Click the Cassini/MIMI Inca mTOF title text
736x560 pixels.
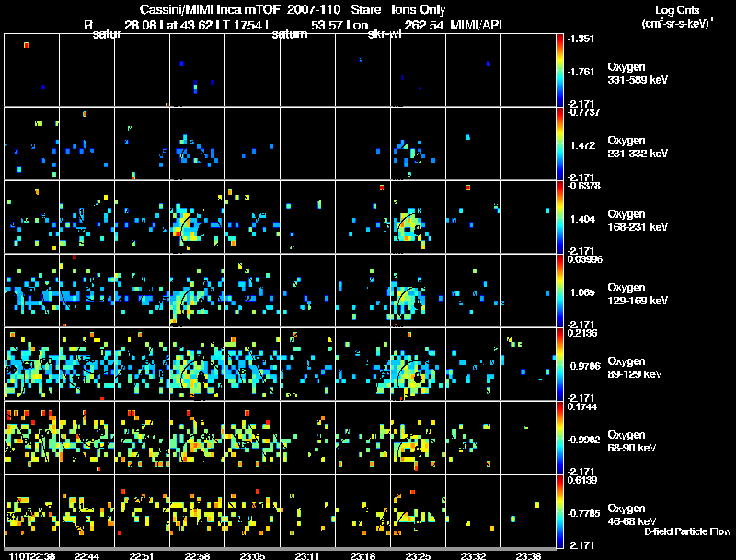210,9
